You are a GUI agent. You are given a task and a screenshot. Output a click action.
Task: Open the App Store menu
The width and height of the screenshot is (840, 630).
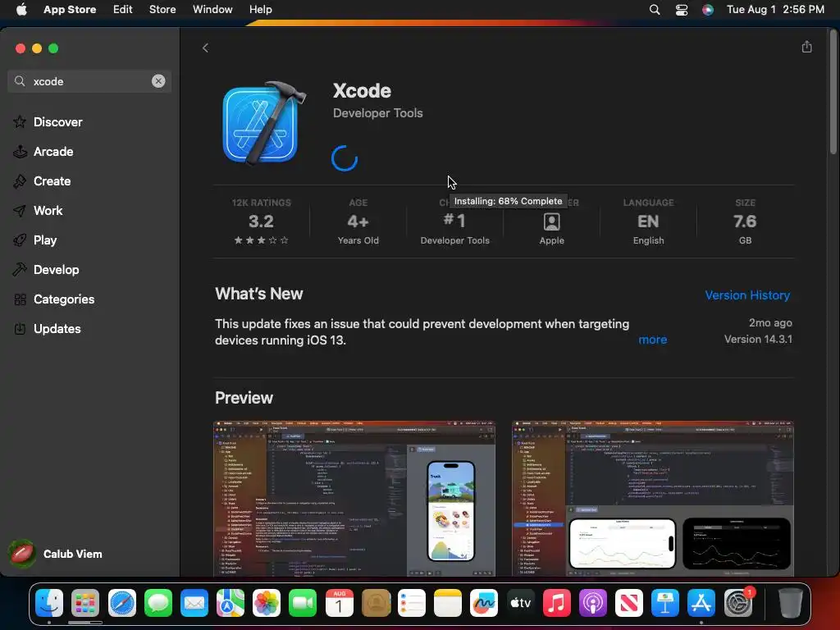click(70, 9)
